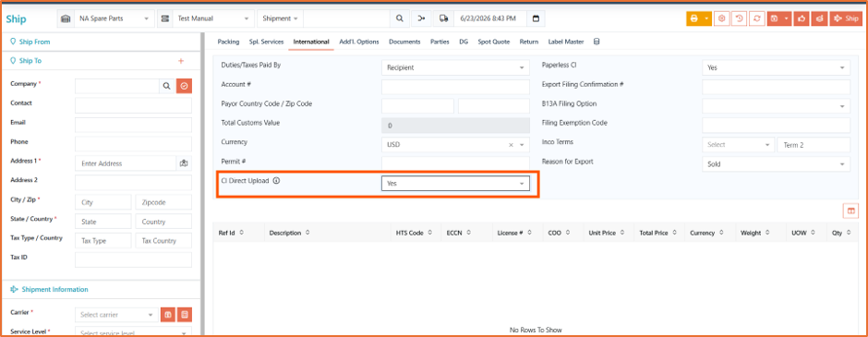This screenshot has width=868, height=337.
Task: Open the Test Manual dropdown
Action: point(213,18)
